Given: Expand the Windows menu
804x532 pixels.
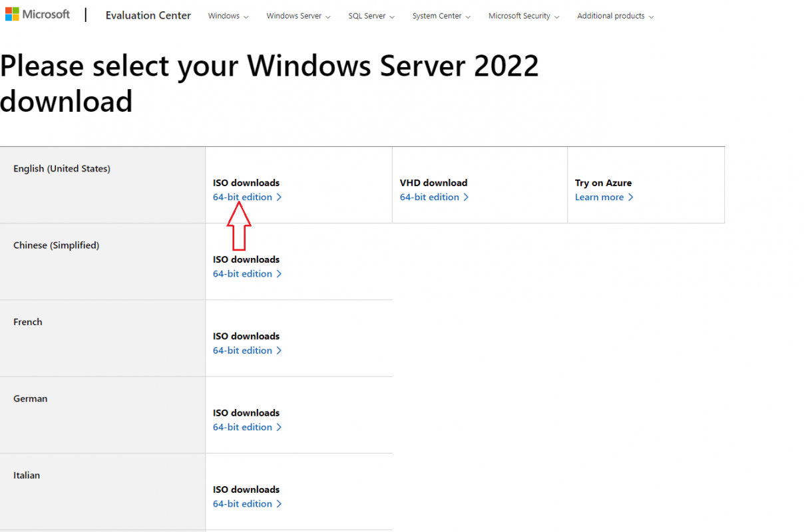Looking at the screenshot, I should tap(228, 16).
